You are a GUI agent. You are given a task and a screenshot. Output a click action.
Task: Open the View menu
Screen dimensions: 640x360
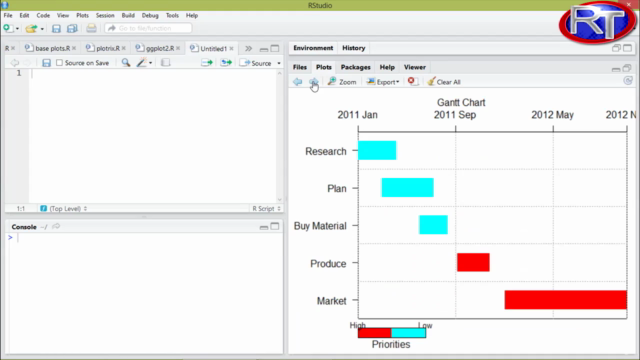pyautogui.click(x=62, y=15)
